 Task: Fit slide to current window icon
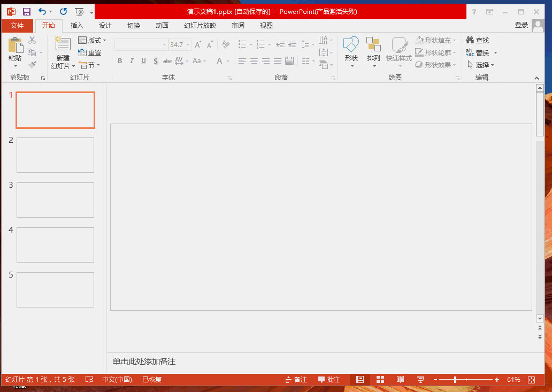click(x=531, y=380)
